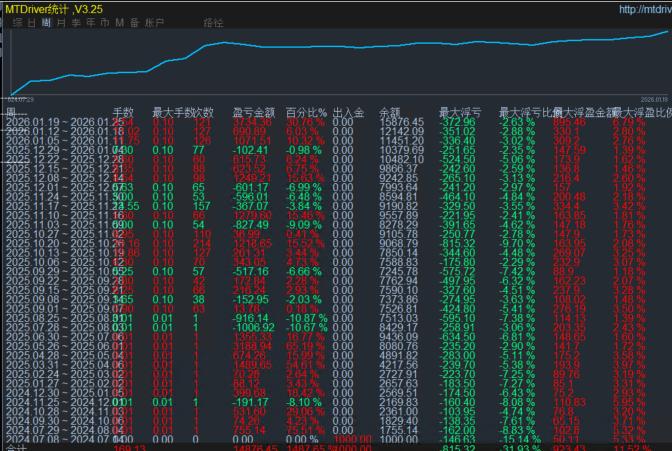The width and height of the screenshot is (672, 451).
Task: Click the MTDriver统计 V3.25 title
Action: pos(54,9)
